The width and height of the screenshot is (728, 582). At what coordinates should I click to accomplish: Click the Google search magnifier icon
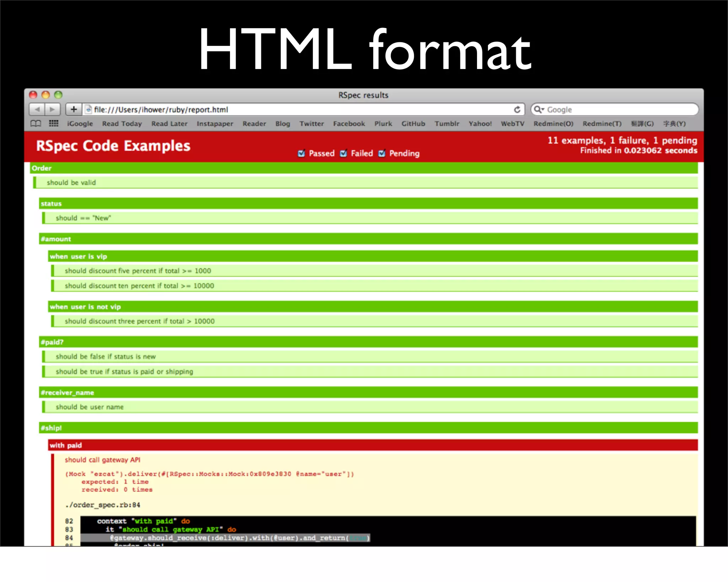point(539,110)
